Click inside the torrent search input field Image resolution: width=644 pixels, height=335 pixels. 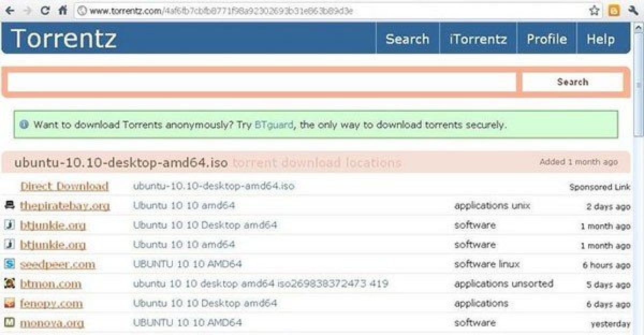[262, 82]
